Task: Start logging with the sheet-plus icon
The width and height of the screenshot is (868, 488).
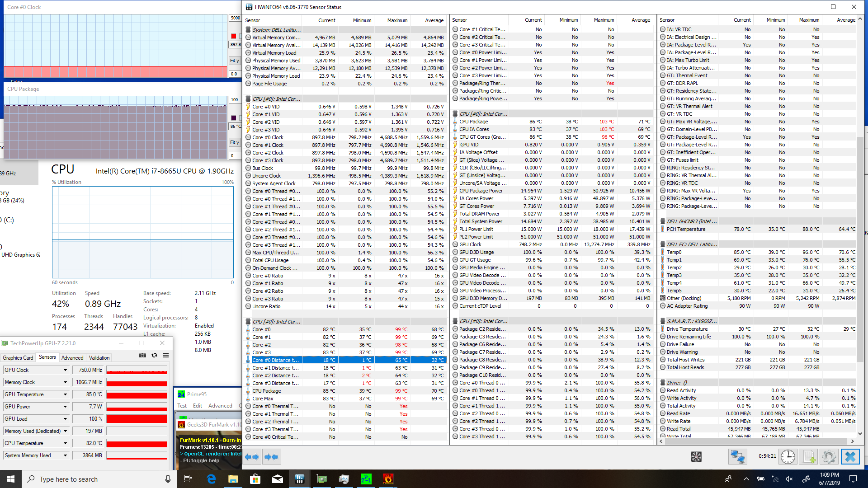Action: point(809,457)
